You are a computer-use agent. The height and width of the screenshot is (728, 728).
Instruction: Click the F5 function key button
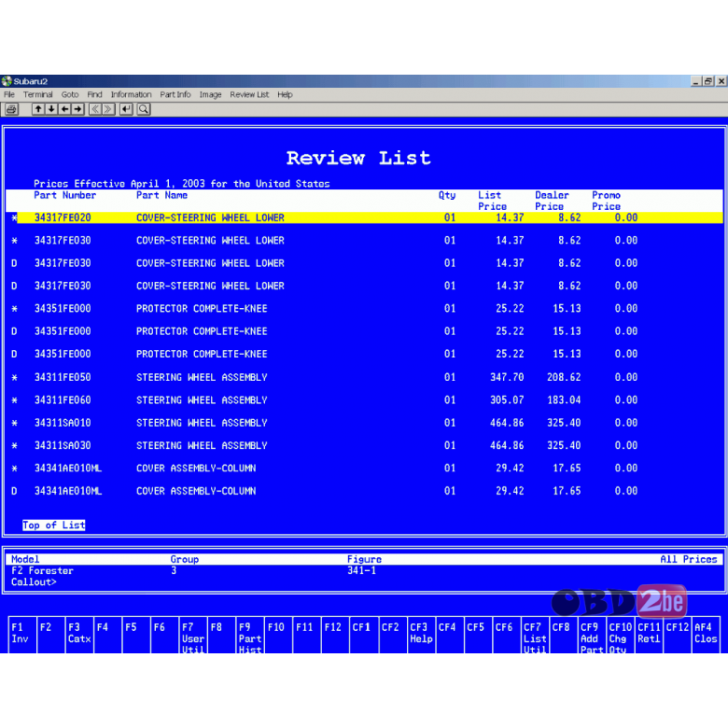[x=136, y=635]
